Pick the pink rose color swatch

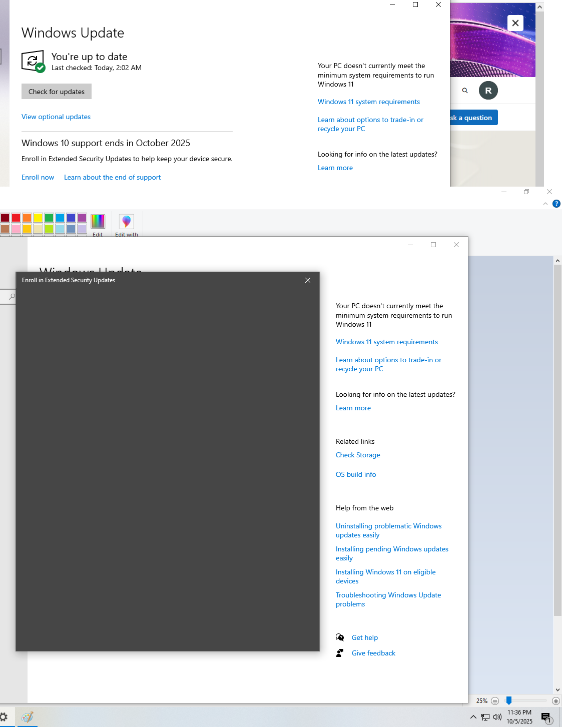coord(16,228)
